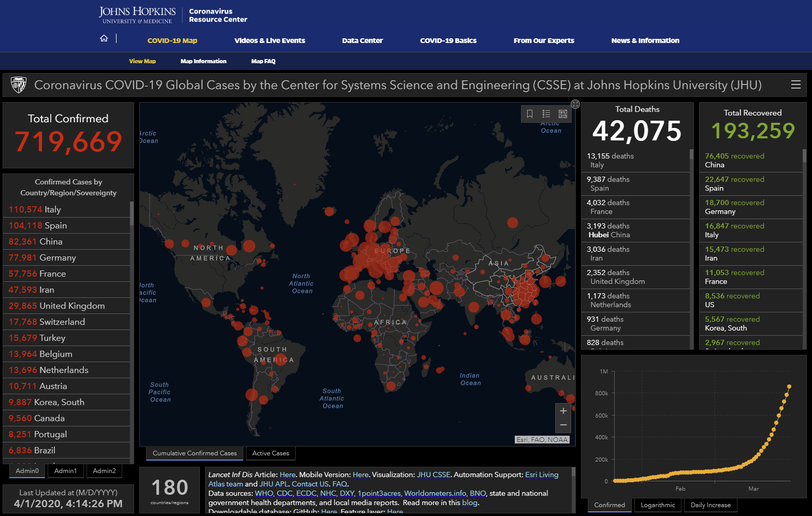
Task: Open the COVID-19 Map menu item
Action: tap(172, 40)
